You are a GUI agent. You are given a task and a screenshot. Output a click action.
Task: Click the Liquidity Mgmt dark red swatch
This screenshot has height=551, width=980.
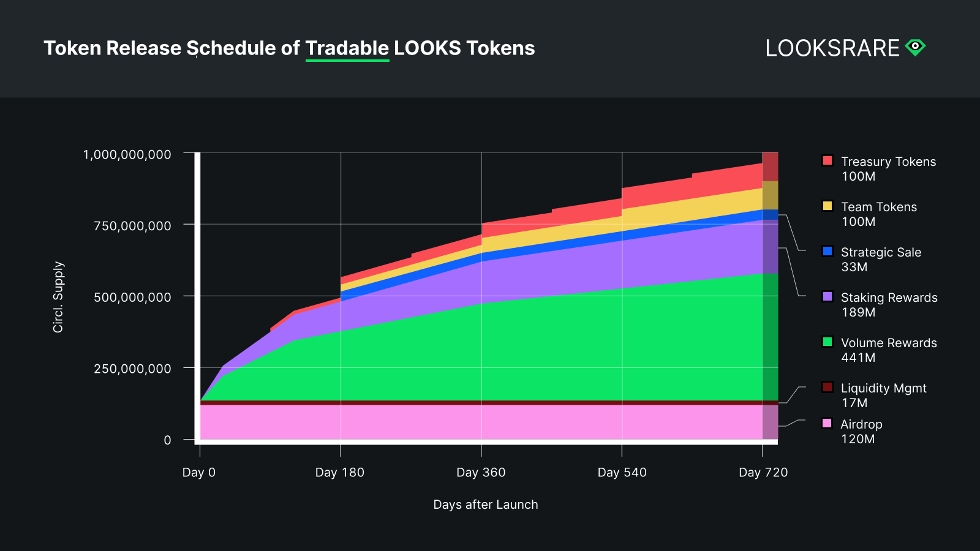tap(827, 387)
